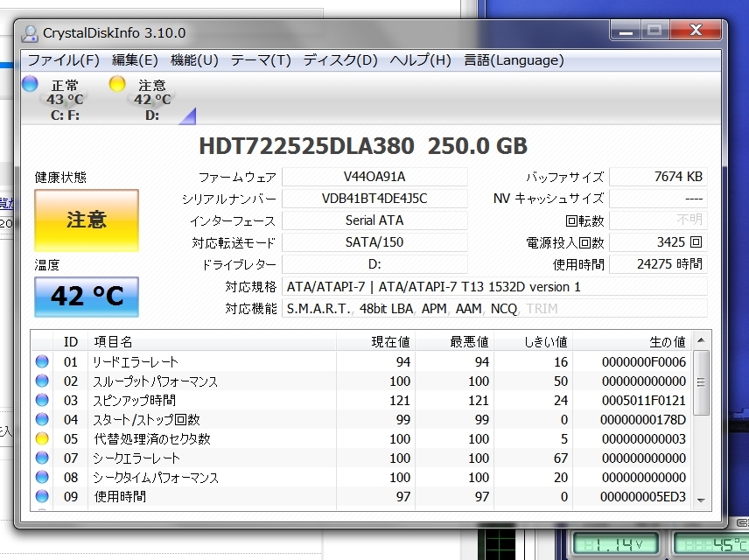Click the serial number field VDB41BT4DE4J5C

click(x=374, y=199)
